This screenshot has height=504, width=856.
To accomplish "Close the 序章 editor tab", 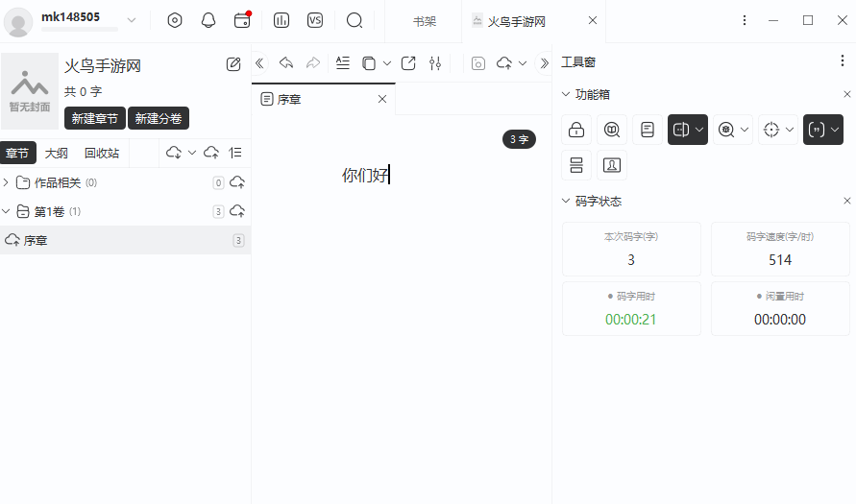I will (382, 99).
